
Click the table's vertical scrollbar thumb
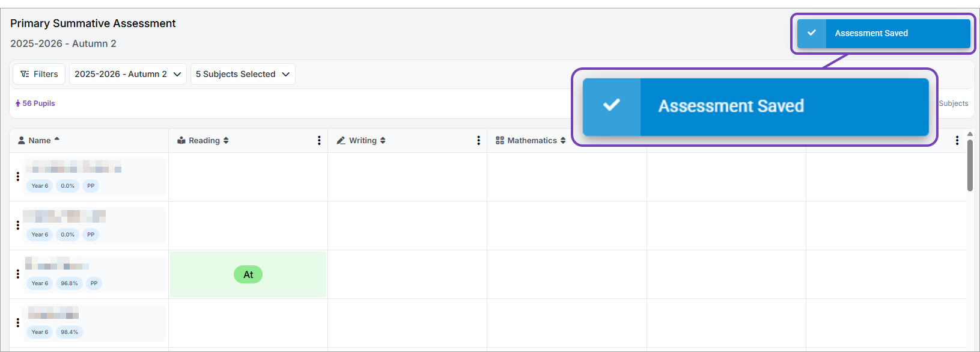(x=970, y=165)
